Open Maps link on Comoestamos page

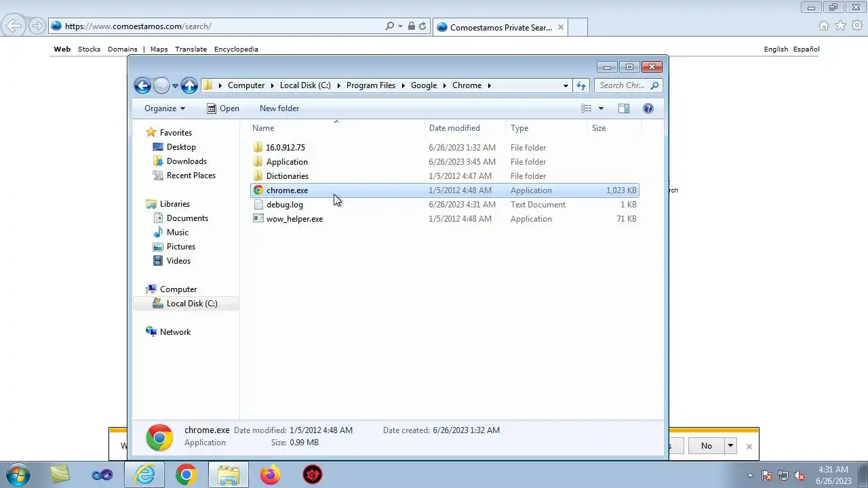pos(159,49)
